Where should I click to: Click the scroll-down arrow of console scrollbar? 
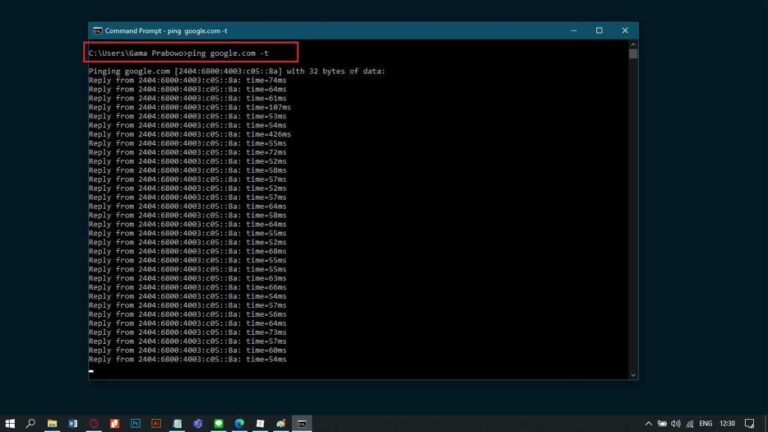(633, 375)
